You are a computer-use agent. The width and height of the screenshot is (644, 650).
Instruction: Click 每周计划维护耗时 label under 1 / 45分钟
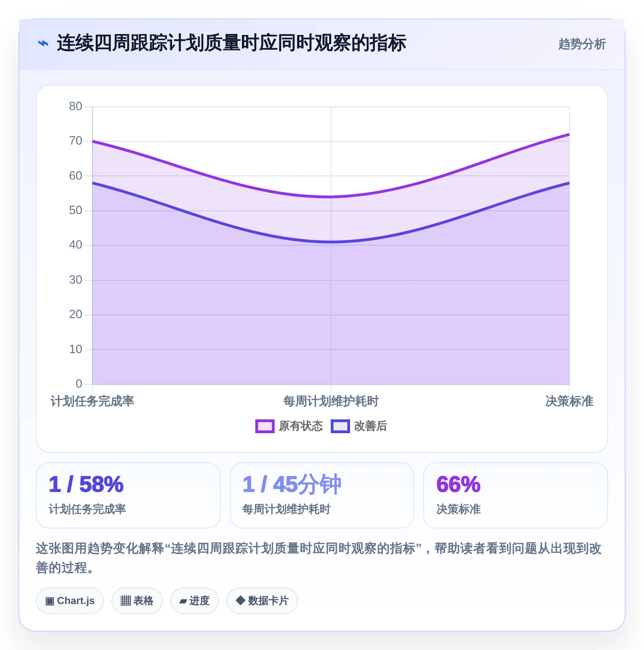pos(286,509)
